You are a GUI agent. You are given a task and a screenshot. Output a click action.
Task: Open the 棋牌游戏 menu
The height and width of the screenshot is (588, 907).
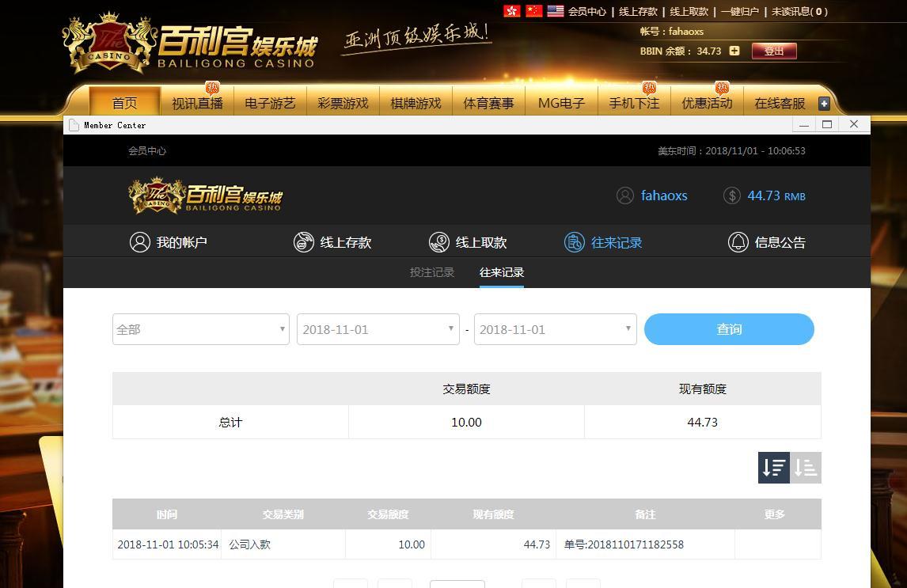click(x=416, y=103)
